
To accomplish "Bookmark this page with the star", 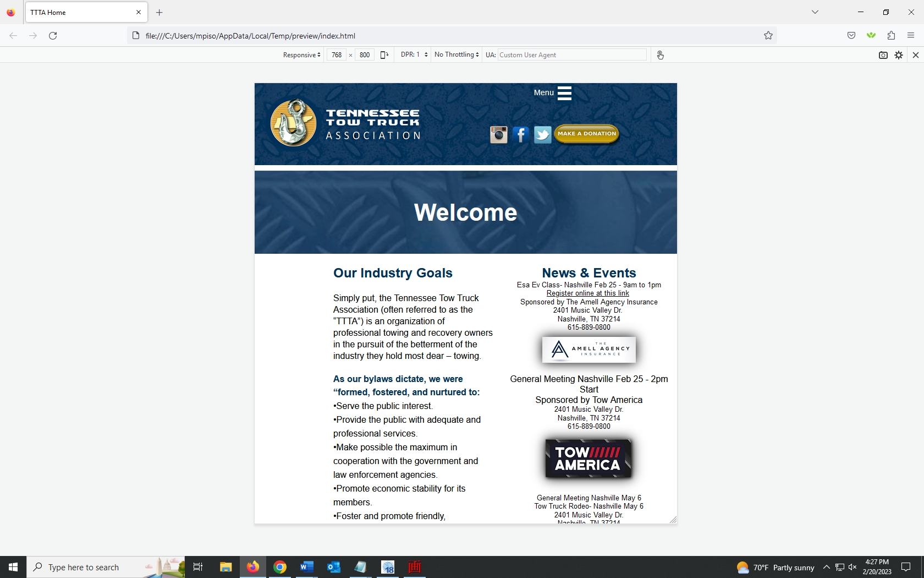I will [x=768, y=36].
